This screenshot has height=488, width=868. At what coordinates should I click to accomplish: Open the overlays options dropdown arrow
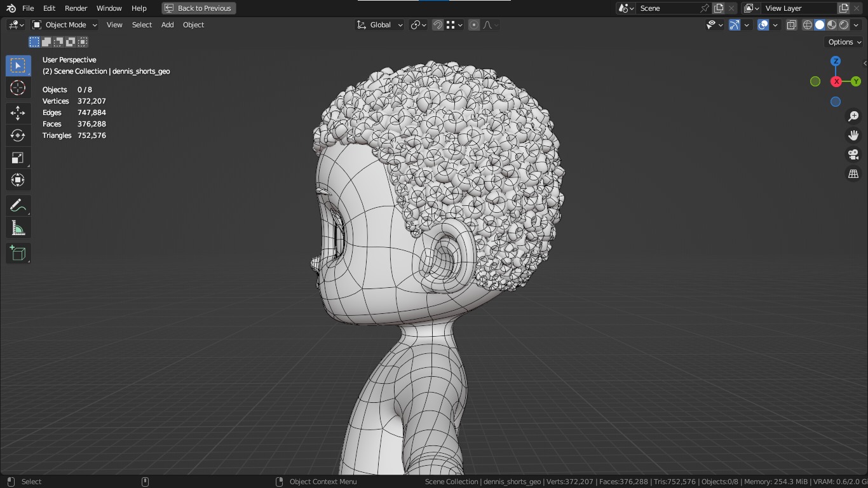(x=775, y=25)
